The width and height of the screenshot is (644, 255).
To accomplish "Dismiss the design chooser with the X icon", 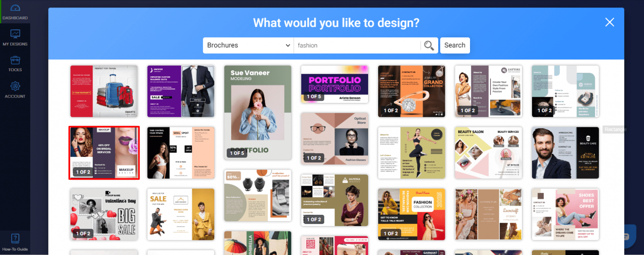I will [x=609, y=22].
